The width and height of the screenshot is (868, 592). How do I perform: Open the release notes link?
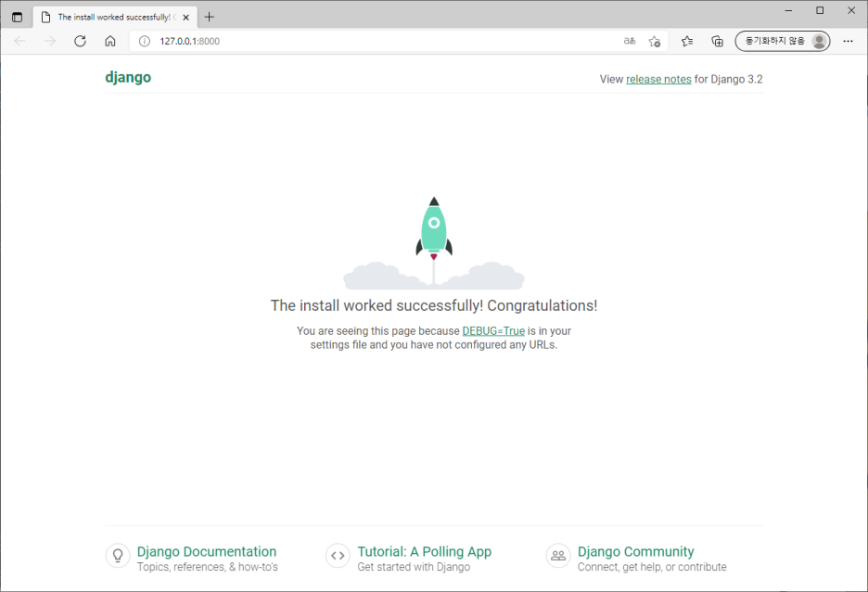[x=658, y=79]
